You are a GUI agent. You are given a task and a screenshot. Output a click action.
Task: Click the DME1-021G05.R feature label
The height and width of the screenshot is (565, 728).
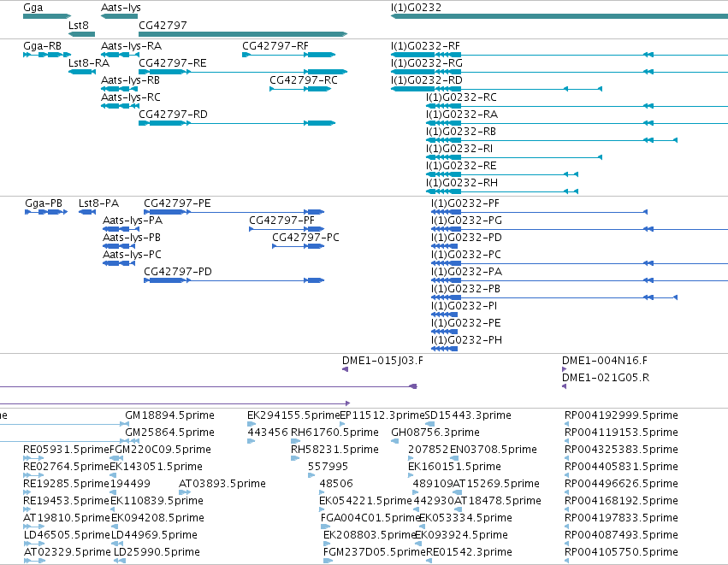tap(606, 378)
